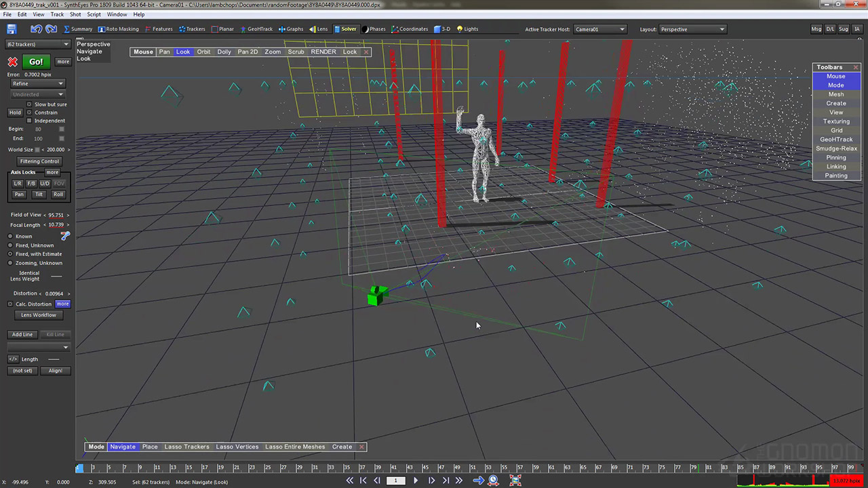Expand the Refine solving mode dropdown
This screenshot has height=488, width=868.
pos(38,83)
